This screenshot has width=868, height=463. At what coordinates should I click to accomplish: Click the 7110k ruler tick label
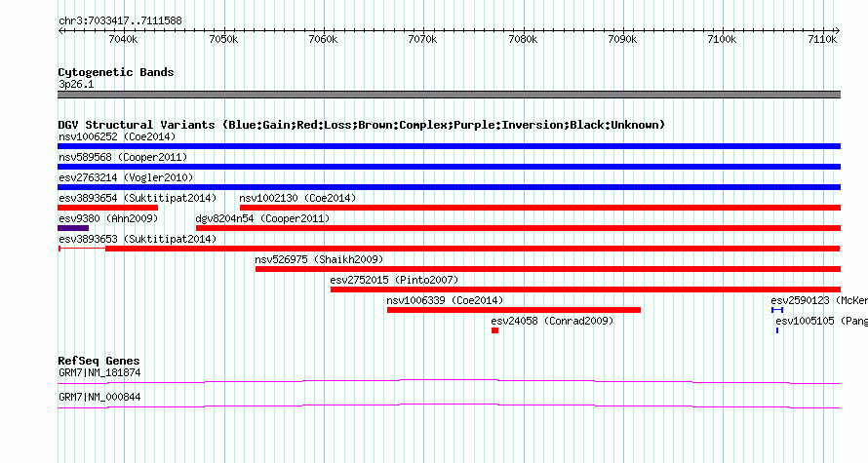coord(822,39)
